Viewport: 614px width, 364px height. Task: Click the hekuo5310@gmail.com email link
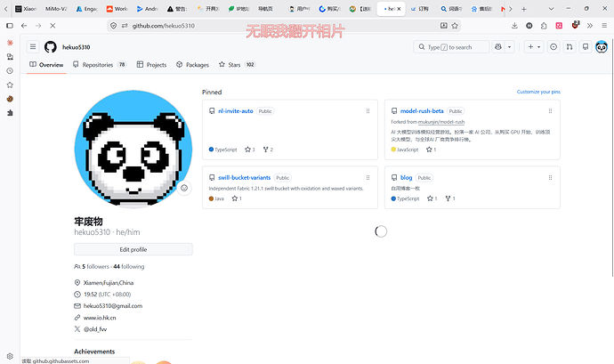113,305
